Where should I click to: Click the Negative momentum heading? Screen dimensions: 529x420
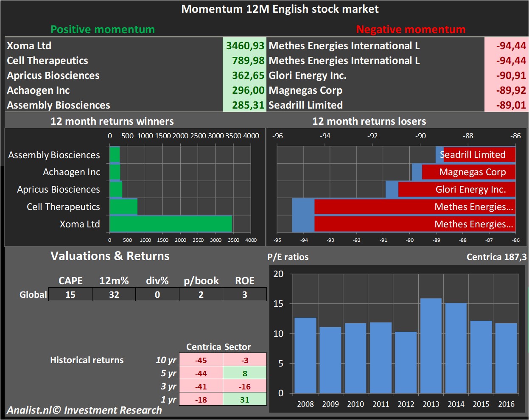411,29
